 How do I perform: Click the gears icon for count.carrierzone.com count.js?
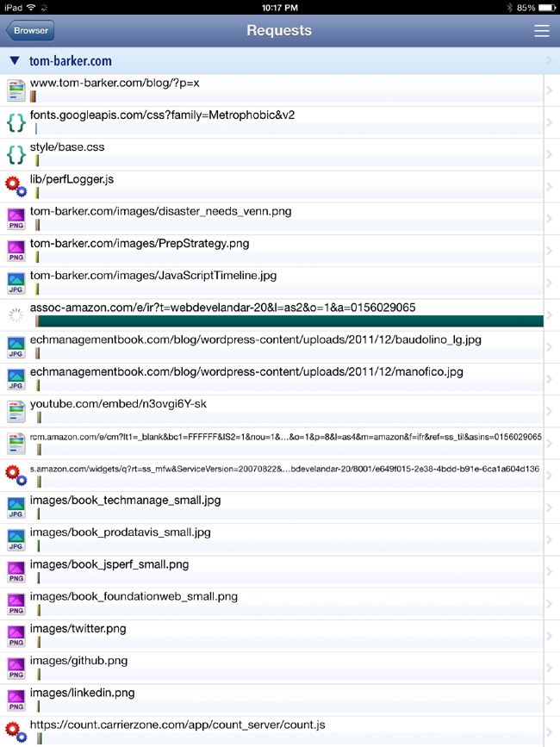click(x=16, y=732)
